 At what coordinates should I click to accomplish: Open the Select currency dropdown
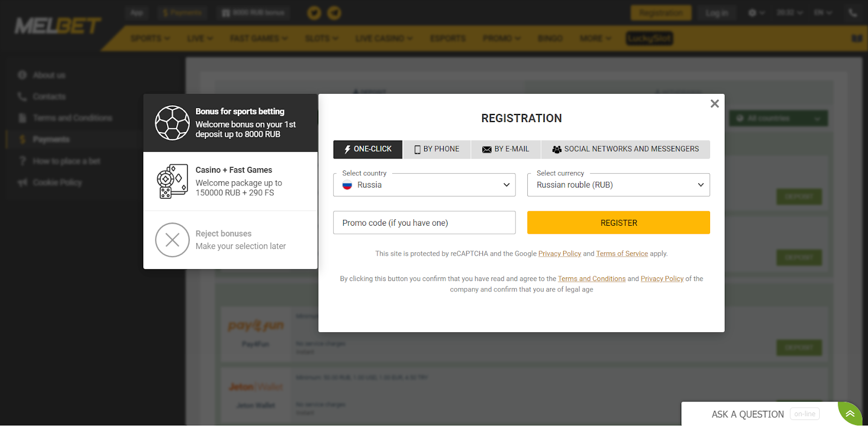(618, 185)
